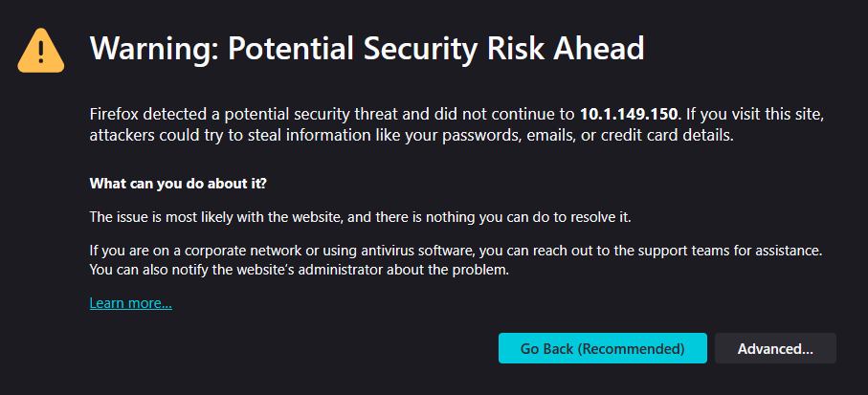Click the phrase 'credit card details'
868x395 pixels.
tap(674, 136)
